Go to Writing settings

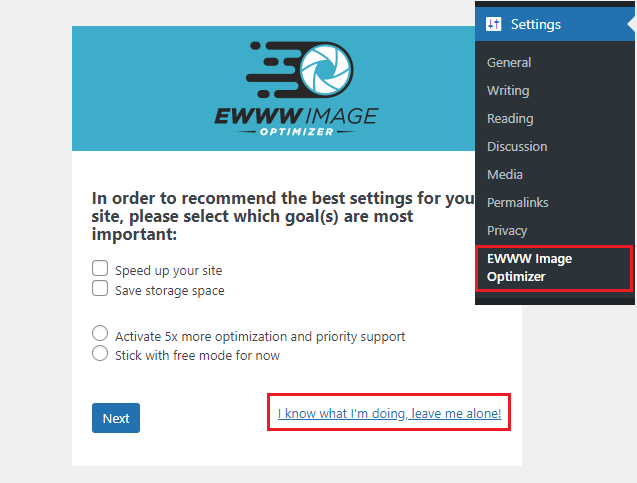click(x=508, y=90)
